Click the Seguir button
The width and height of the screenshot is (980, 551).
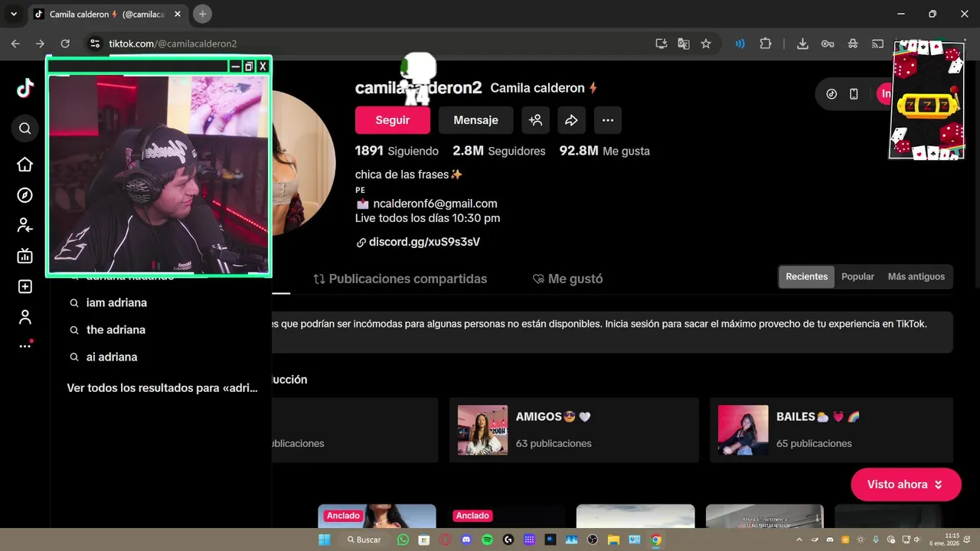[x=392, y=120]
